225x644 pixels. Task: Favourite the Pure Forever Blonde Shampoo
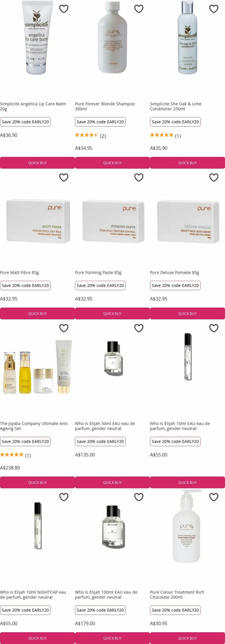[139, 9]
